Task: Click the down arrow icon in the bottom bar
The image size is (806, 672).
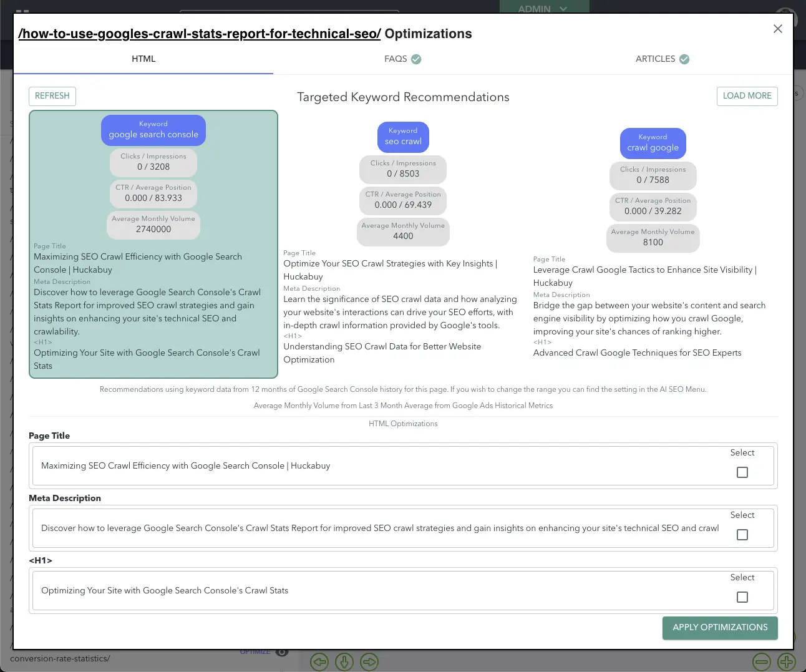Action: pos(344,661)
